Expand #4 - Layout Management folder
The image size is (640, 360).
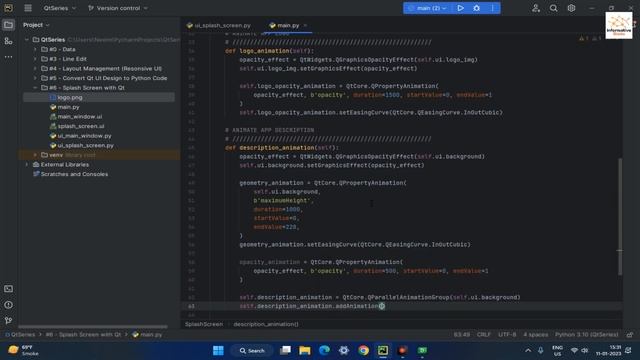tap(35, 69)
